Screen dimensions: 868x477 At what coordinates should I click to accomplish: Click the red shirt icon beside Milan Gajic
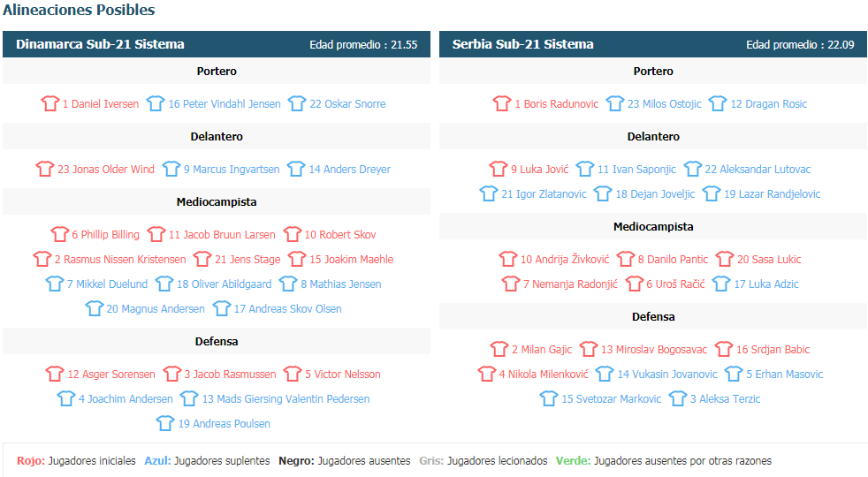point(499,349)
